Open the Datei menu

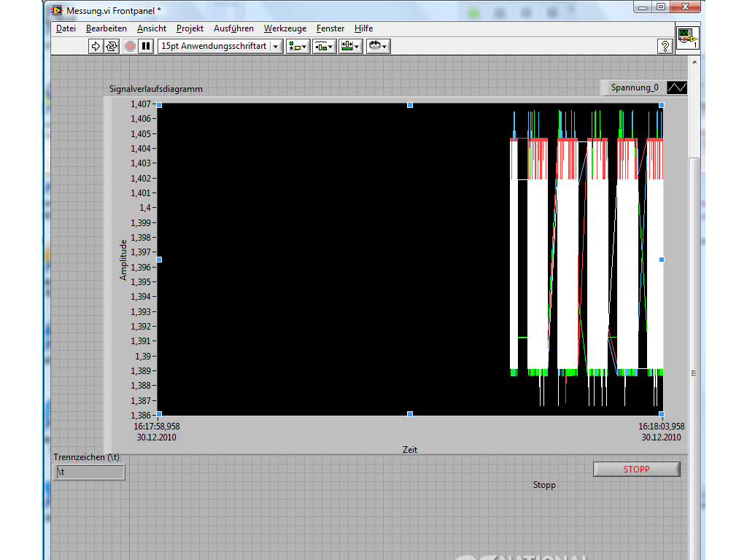[x=66, y=28]
